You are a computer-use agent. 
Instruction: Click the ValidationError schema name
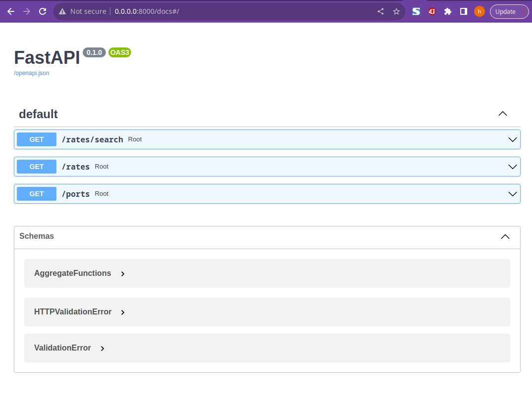coord(62,348)
